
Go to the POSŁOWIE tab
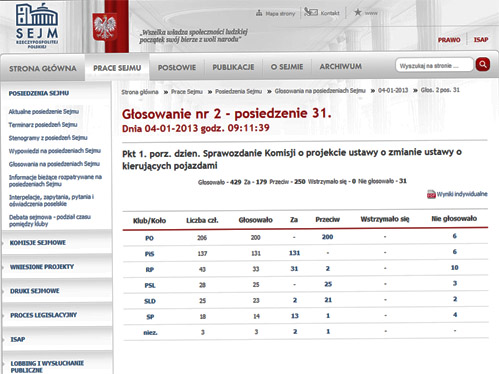177,67
